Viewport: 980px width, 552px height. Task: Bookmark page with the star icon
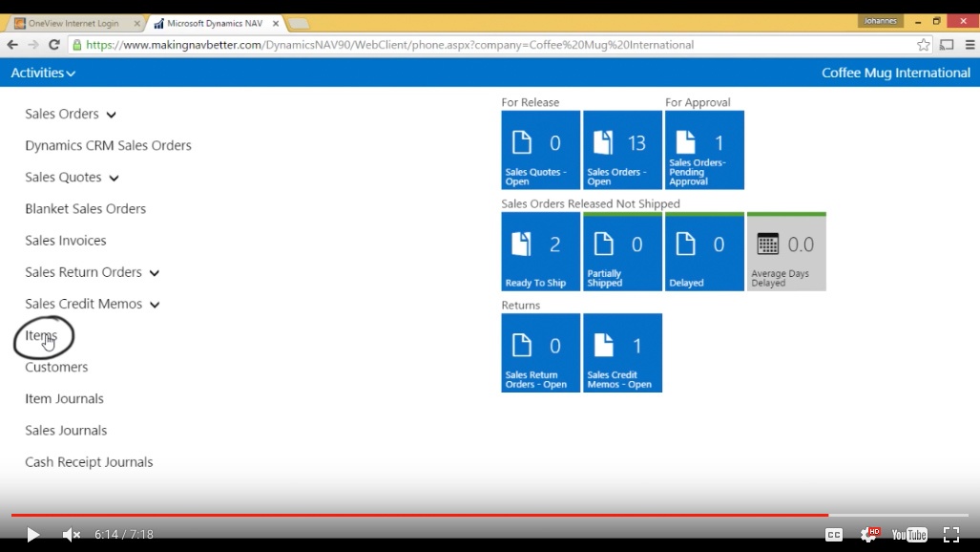[x=923, y=45]
